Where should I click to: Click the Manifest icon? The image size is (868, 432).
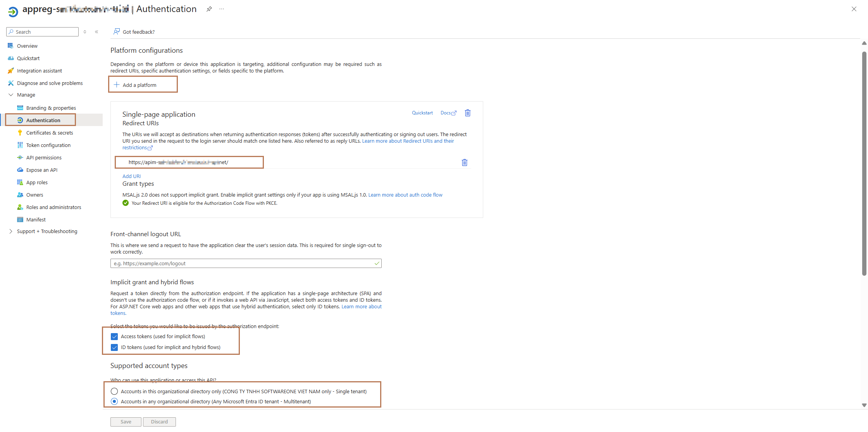click(x=20, y=219)
